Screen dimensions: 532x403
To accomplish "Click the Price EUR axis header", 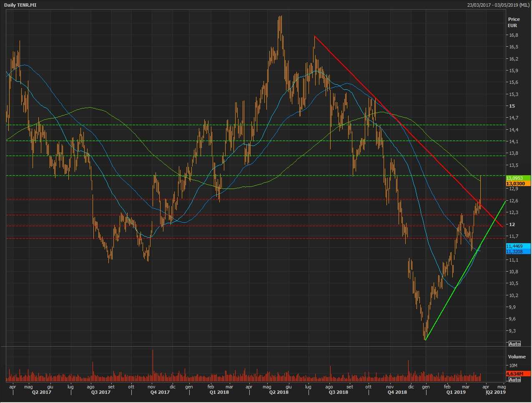I will coord(514,22).
